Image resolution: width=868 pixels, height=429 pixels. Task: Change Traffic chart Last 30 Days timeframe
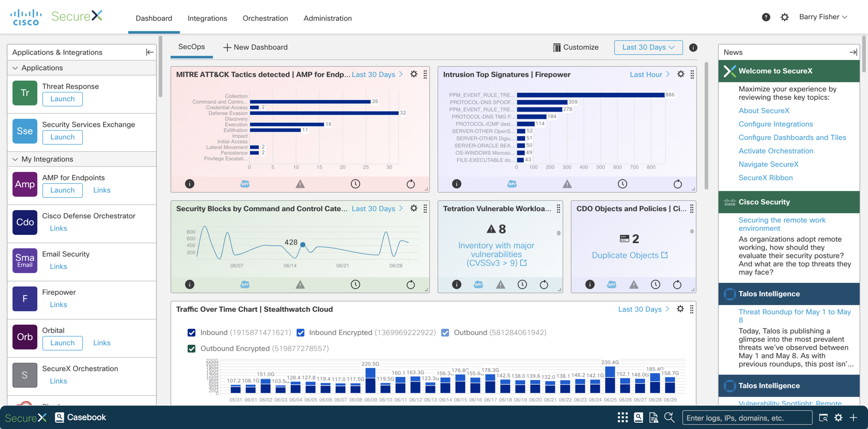644,309
